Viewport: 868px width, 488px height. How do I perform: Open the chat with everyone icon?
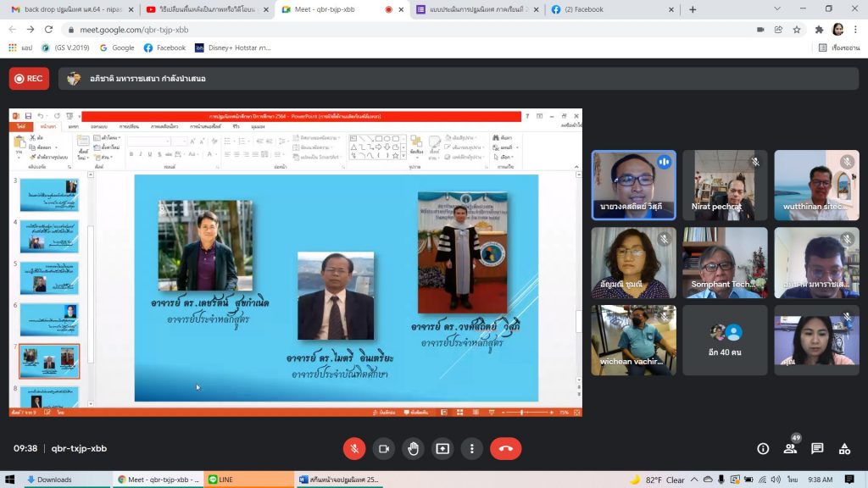pyautogui.click(x=817, y=448)
